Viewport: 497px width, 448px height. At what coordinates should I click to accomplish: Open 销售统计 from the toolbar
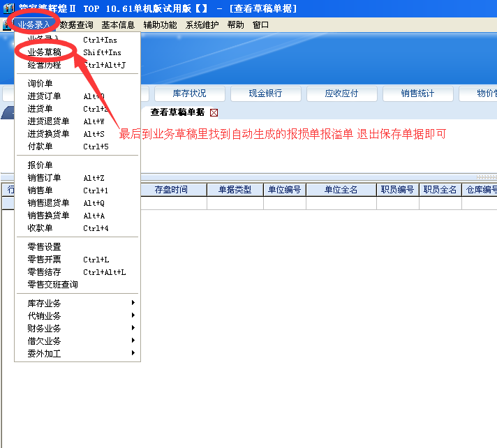tap(417, 94)
